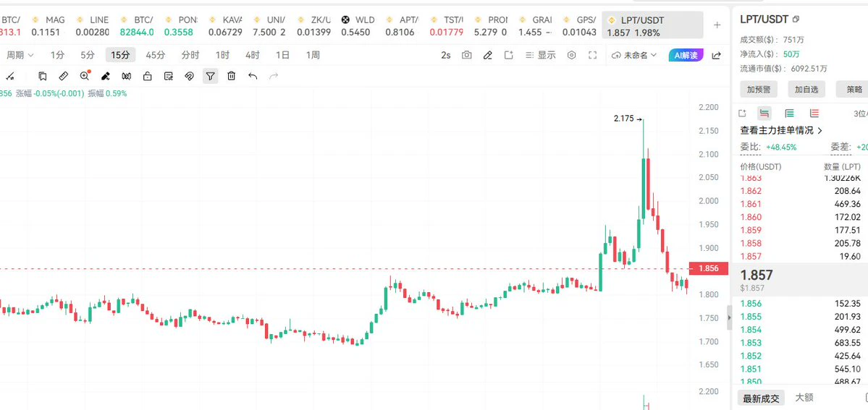
Task: Toggle the filter funnel icon
Action: click(x=210, y=77)
